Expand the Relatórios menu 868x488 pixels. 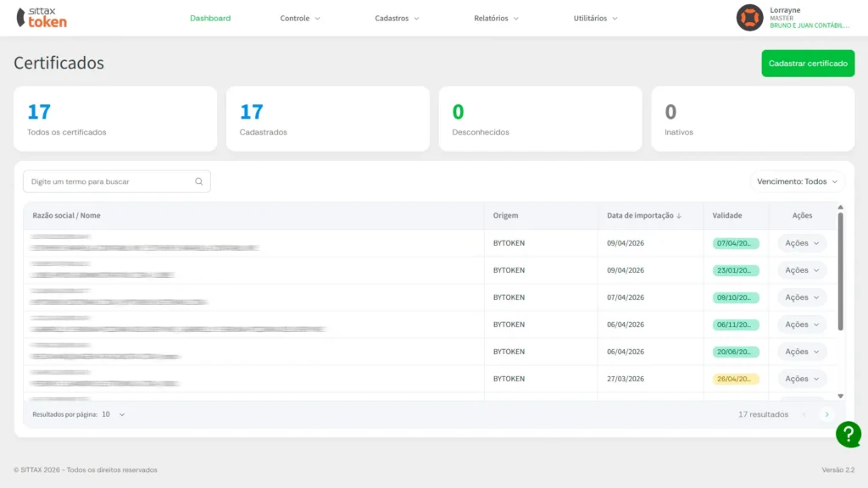[496, 19]
